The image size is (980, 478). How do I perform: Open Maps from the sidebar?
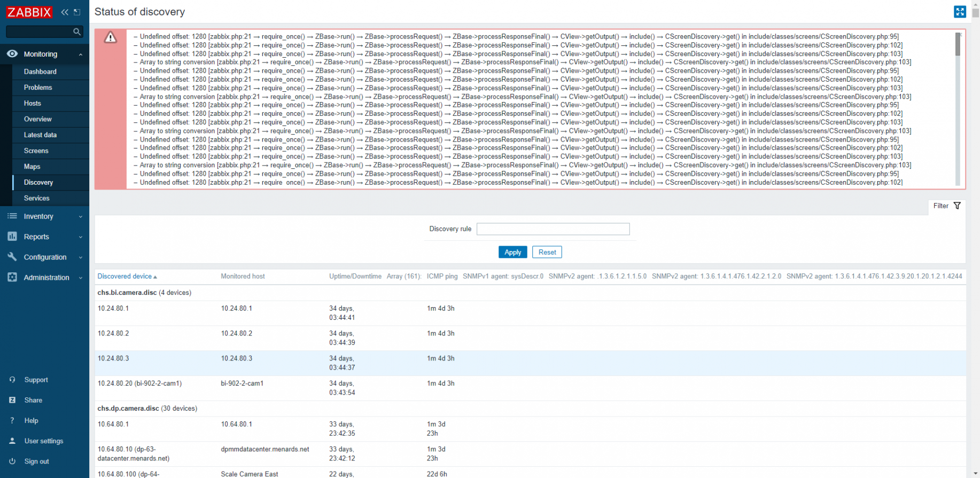[32, 167]
